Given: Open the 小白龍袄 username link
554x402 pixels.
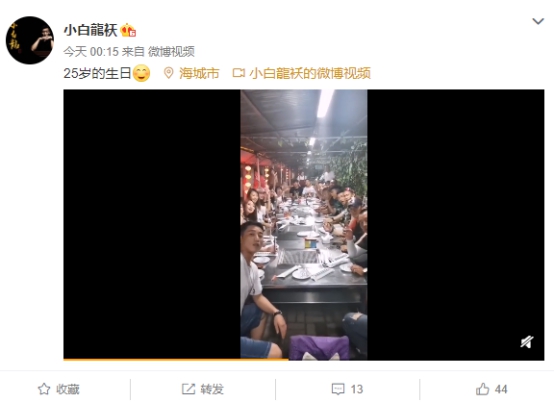Looking at the screenshot, I should (90, 30).
